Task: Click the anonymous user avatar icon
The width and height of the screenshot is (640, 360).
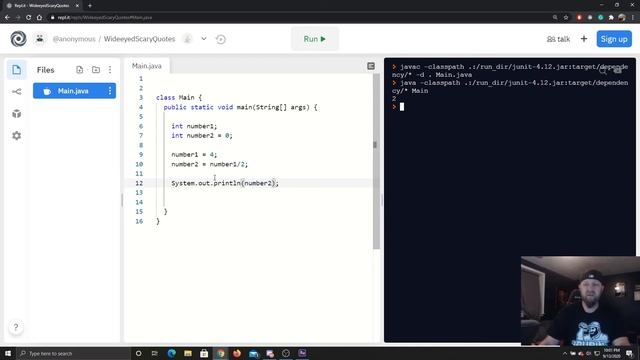Action: click(40, 39)
